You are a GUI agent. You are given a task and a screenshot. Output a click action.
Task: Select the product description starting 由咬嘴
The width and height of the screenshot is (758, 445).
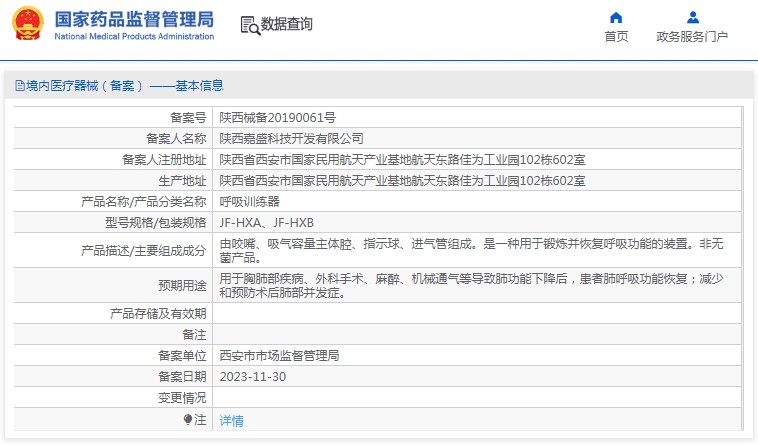(471, 250)
